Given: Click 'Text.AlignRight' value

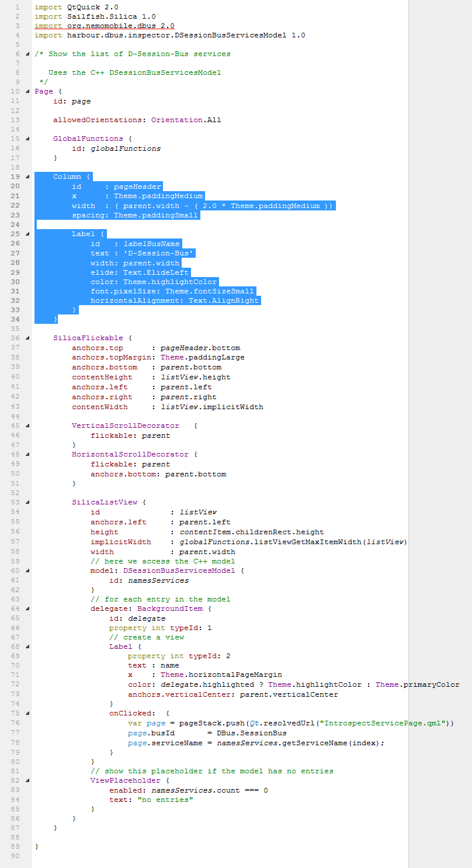Looking at the screenshot, I should (x=224, y=300).
